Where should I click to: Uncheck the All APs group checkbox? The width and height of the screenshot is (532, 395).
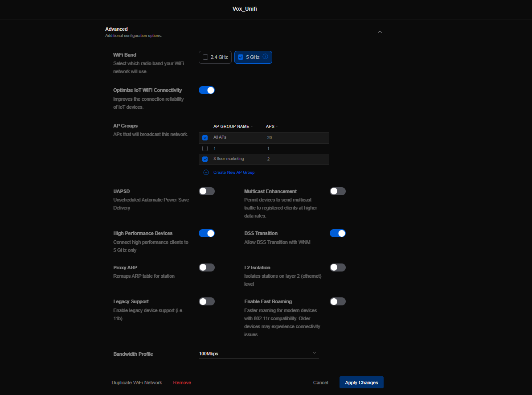coord(205,138)
